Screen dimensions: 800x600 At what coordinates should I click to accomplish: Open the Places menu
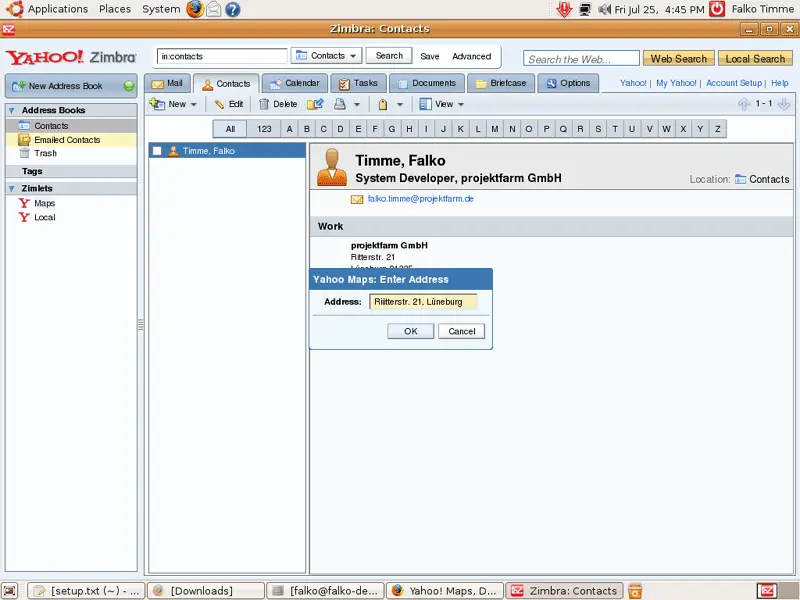115,9
